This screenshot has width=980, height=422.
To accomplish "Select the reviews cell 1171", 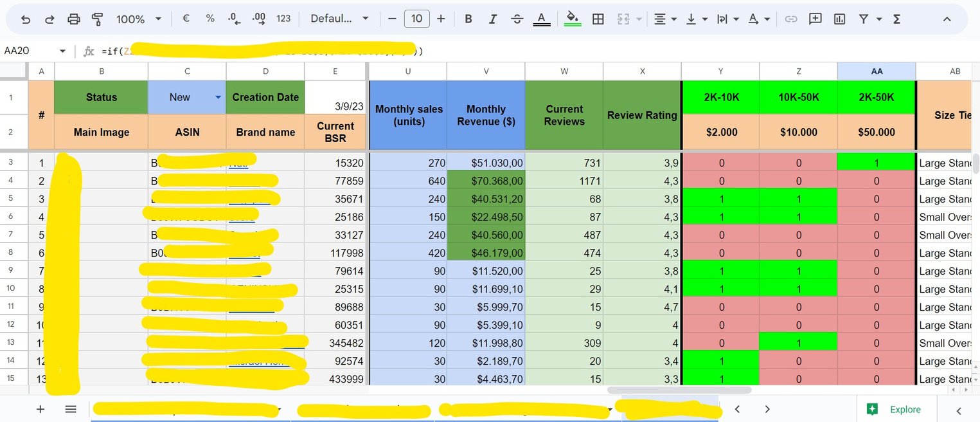I will 564,181.
